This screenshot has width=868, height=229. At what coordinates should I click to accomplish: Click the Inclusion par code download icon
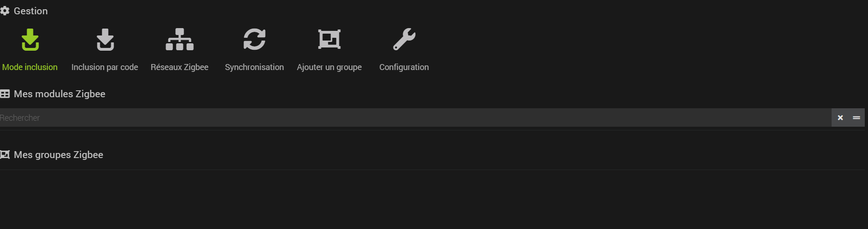[105, 40]
